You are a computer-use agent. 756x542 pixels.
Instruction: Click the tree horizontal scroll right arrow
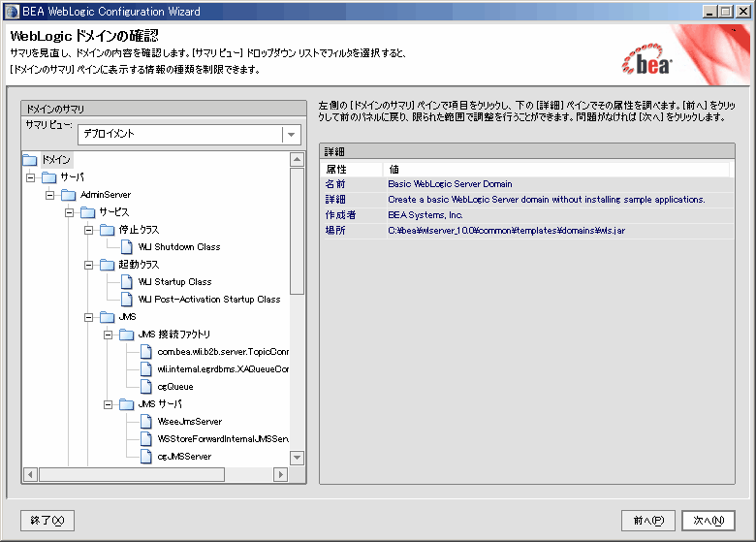tap(280, 474)
